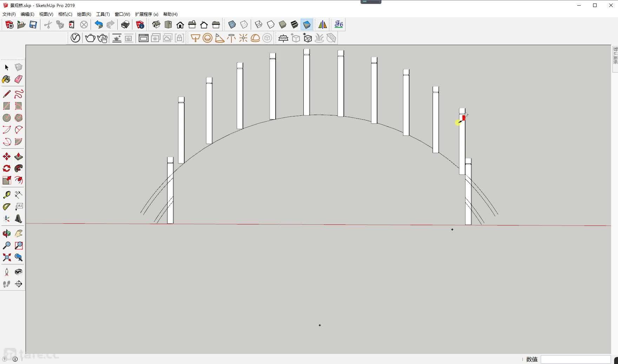Choose the Protractor tool
Screen dimensions: 618x364
(7, 207)
